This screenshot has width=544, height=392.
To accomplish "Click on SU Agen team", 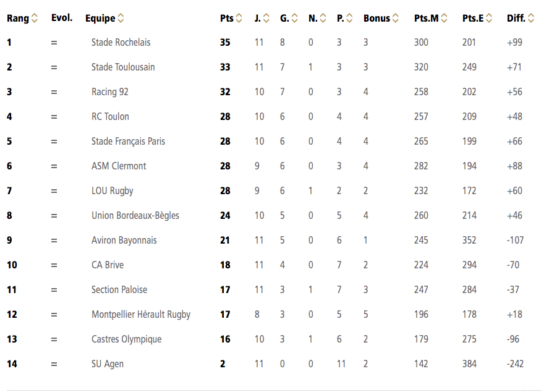I will point(108,364).
